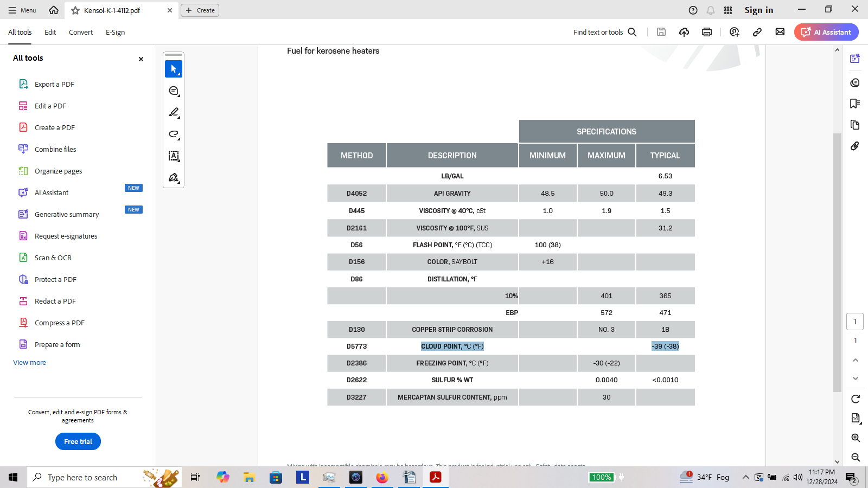Go to next page with down chevron
This screenshot has width=868, height=488.
pyautogui.click(x=856, y=378)
